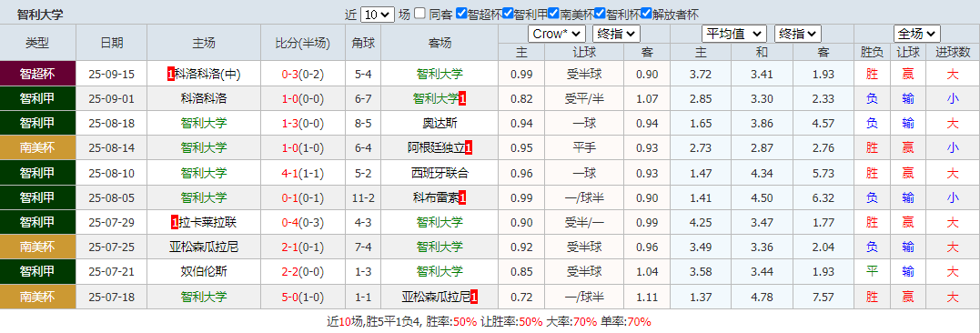Click home team 拉卡莱拉联
Screen dimensions: 980x333
coord(207,222)
